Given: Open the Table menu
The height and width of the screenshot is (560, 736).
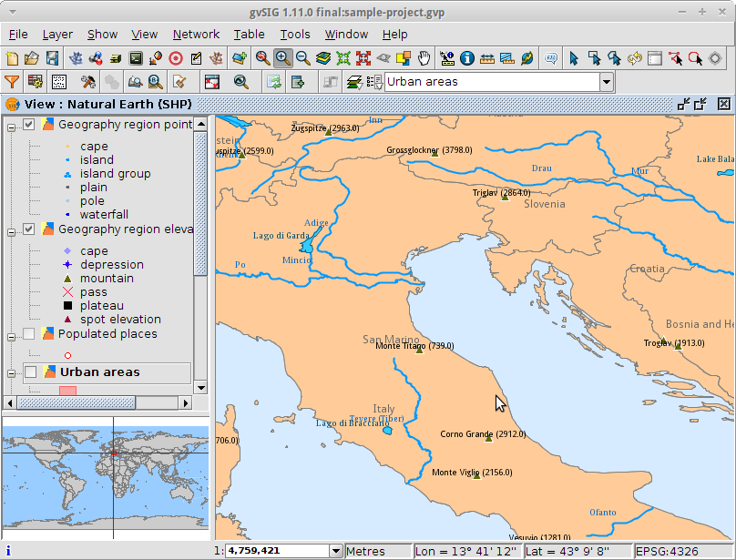Looking at the screenshot, I should [249, 35].
